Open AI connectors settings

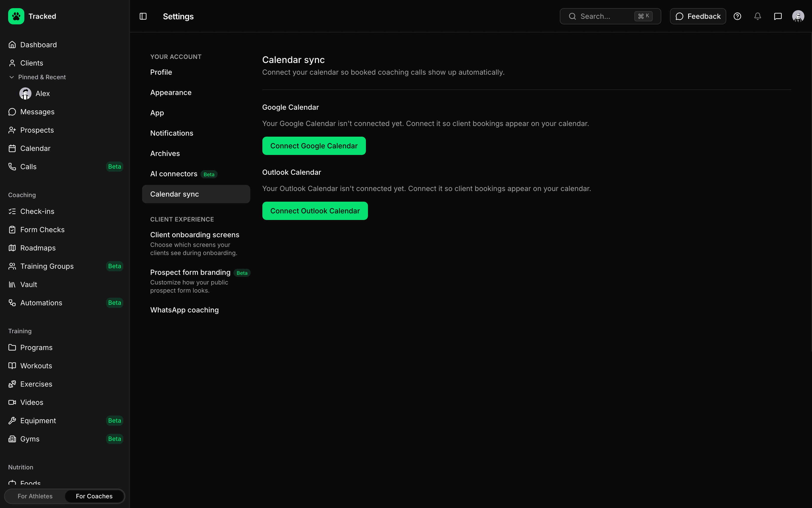[196, 174]
